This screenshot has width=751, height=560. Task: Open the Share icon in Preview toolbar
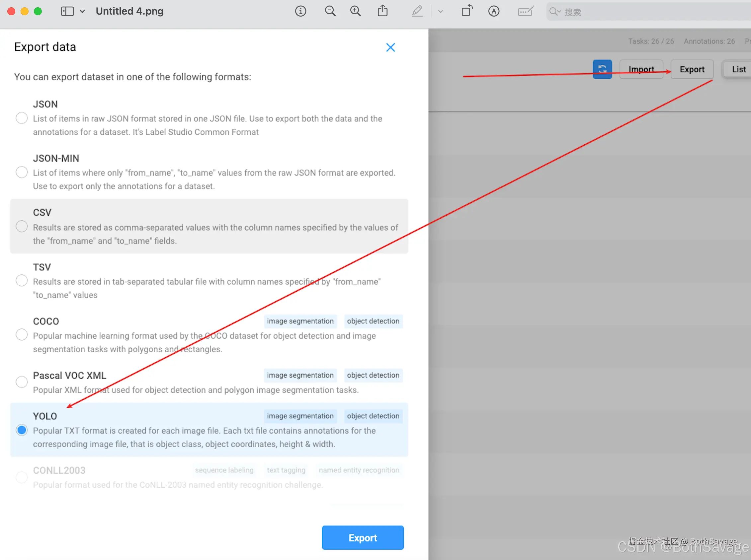coord(382,11)
